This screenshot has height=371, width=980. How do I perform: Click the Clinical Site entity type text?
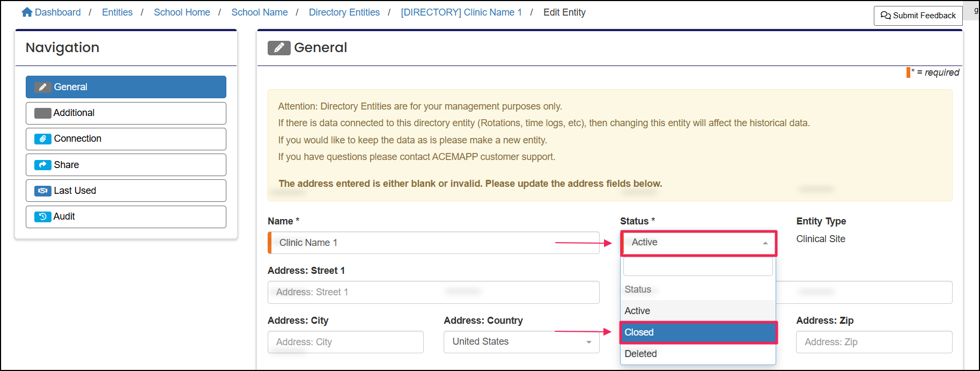click(821, 239)
